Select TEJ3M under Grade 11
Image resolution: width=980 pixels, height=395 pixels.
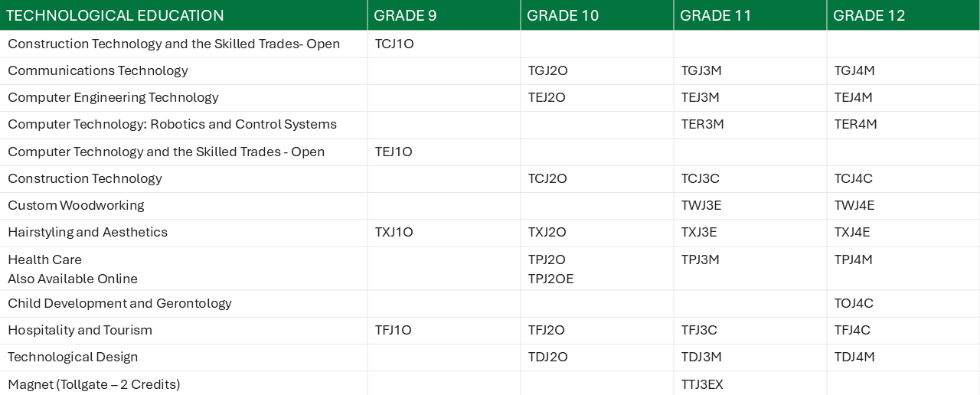coord(701,97)
